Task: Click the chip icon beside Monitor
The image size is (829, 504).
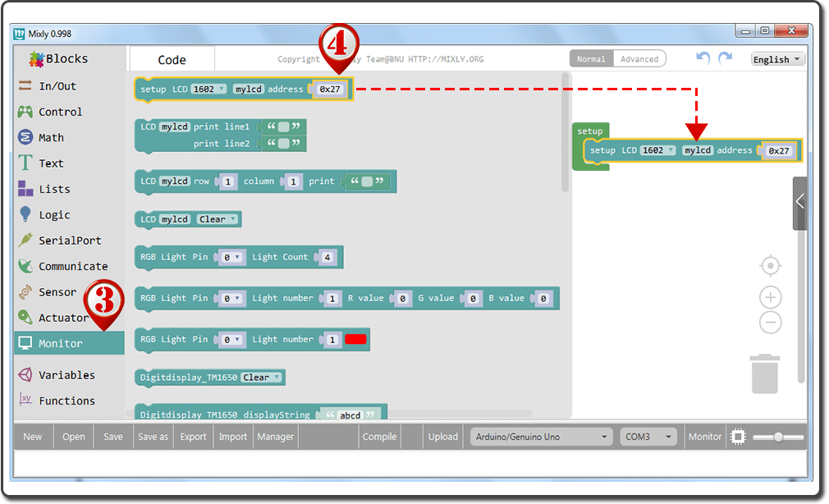Action: coord(738,437)
